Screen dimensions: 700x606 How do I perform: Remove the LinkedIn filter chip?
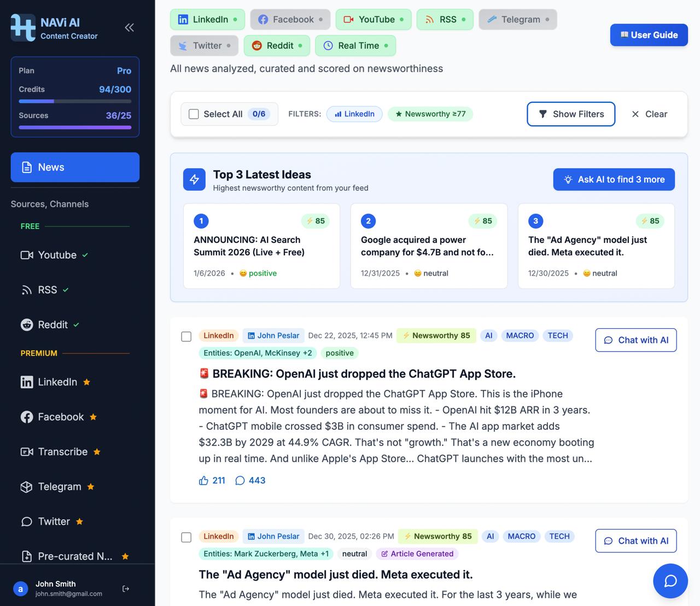(354, 114)
